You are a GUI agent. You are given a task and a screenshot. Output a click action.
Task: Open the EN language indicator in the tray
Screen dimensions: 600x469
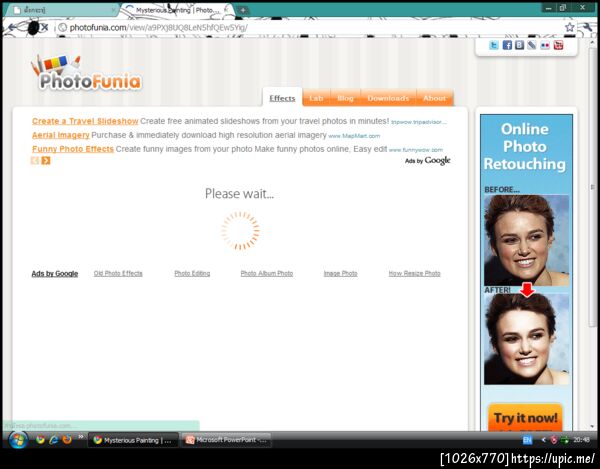tap(527, 440)
